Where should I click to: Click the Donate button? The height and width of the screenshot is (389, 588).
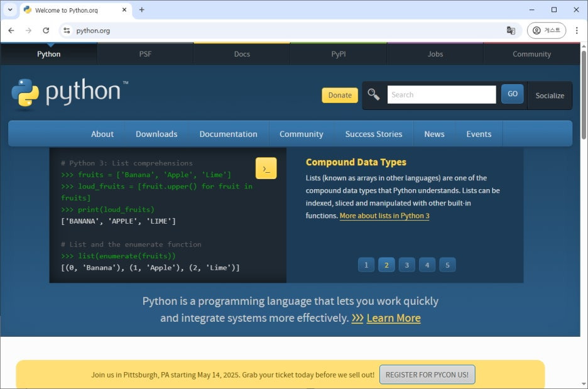(x=340, y=96)
